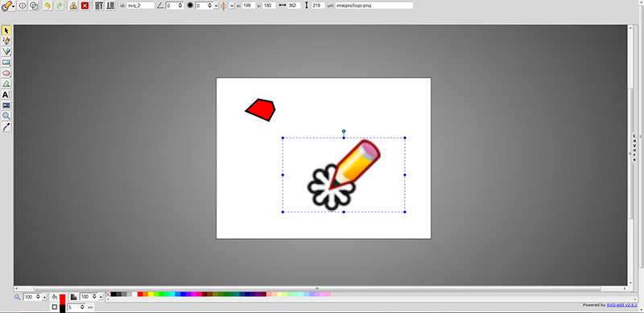Click the Redo arrow
The width and height of the screenshot is (644, 313).
click(x=60, y=6)
